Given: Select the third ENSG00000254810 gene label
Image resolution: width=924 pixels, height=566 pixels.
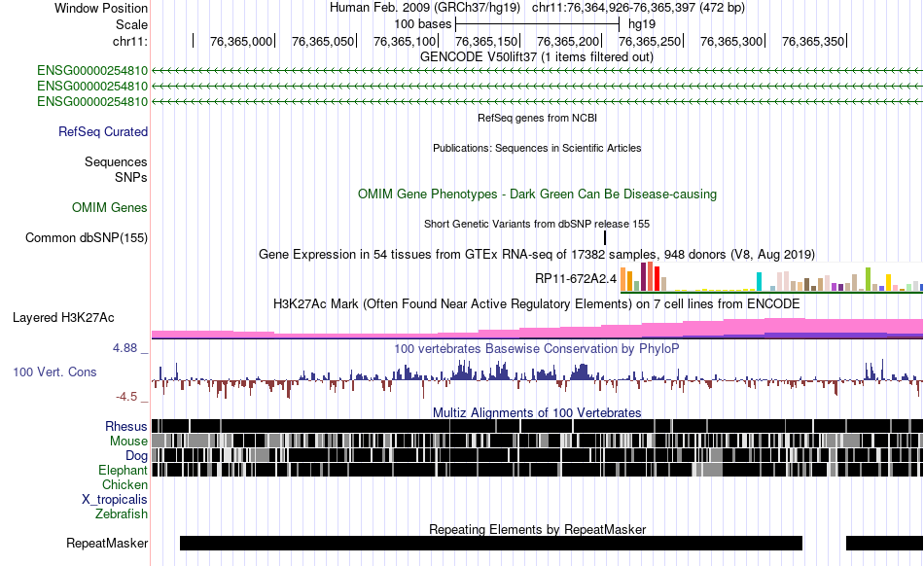Looking at the screenshot, I should [x=92, y=101].
